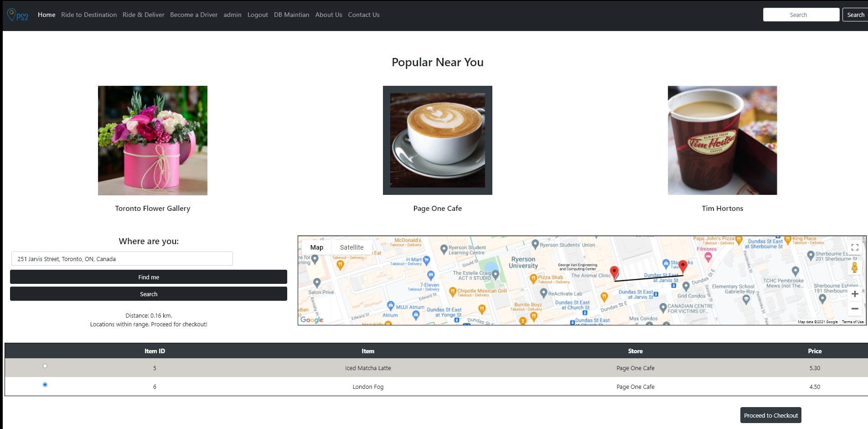
Task: Open Terms of Use on the map
Action: pyautogui.click(x=852, y=322)
